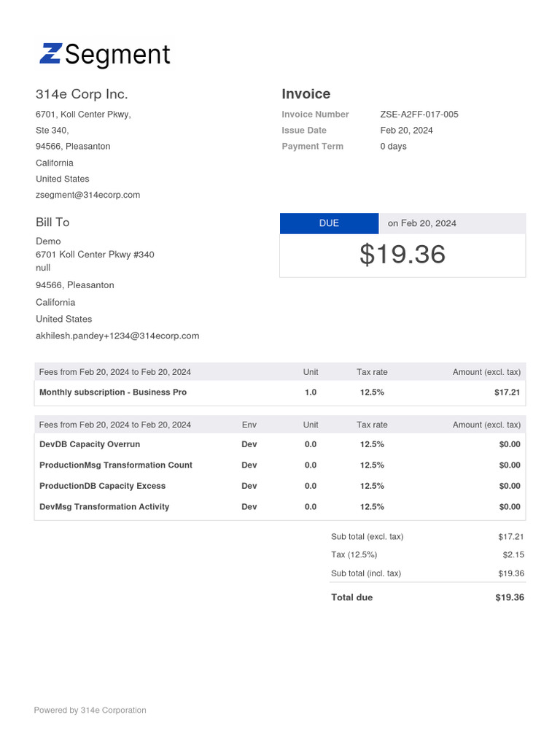Click the 314e Corp Inc. company name

click(x=82, y=94)
